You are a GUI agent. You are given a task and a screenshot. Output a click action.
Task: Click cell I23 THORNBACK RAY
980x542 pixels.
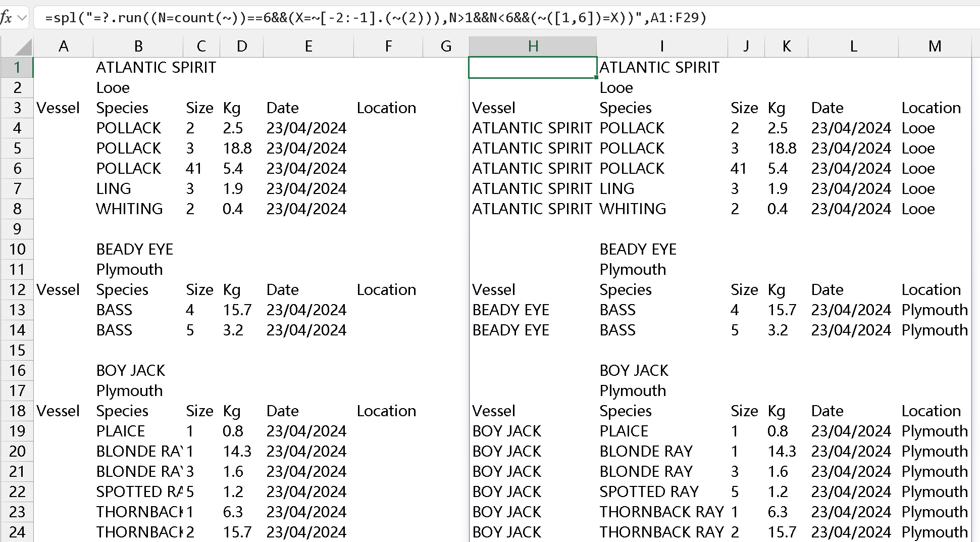pyautogui.click(x=661, y=512)
